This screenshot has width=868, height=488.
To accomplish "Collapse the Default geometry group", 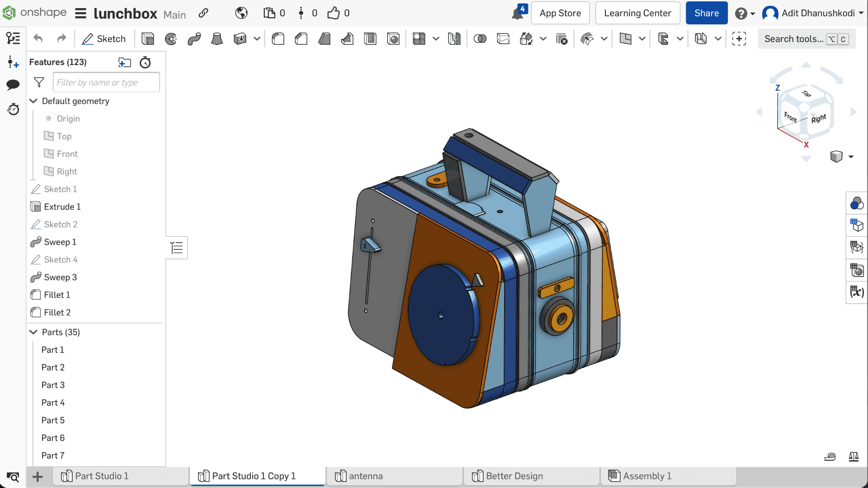I will point(33,101).
